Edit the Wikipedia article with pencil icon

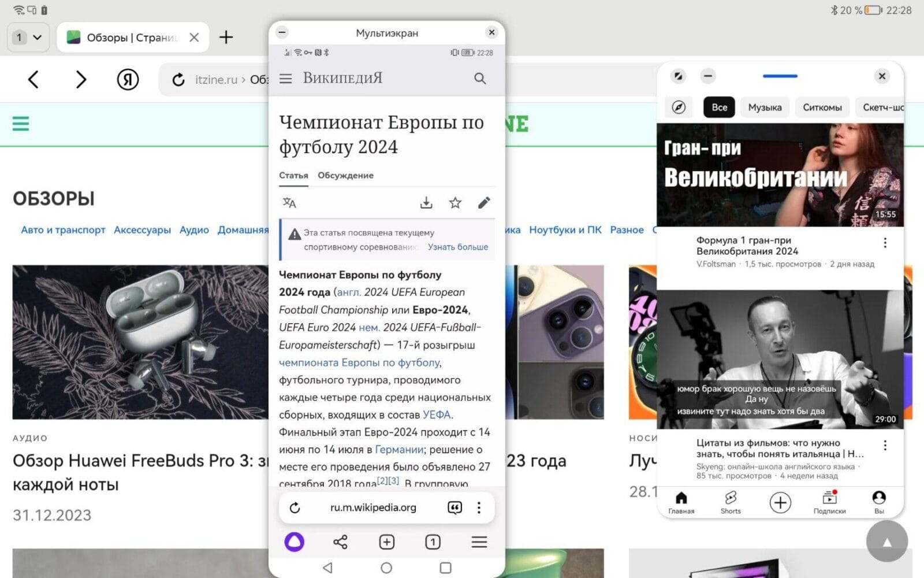tap(484, 203)
